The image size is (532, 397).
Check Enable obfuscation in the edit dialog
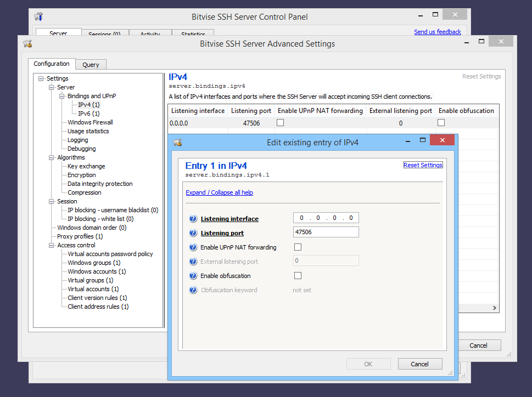pos(298,275)
